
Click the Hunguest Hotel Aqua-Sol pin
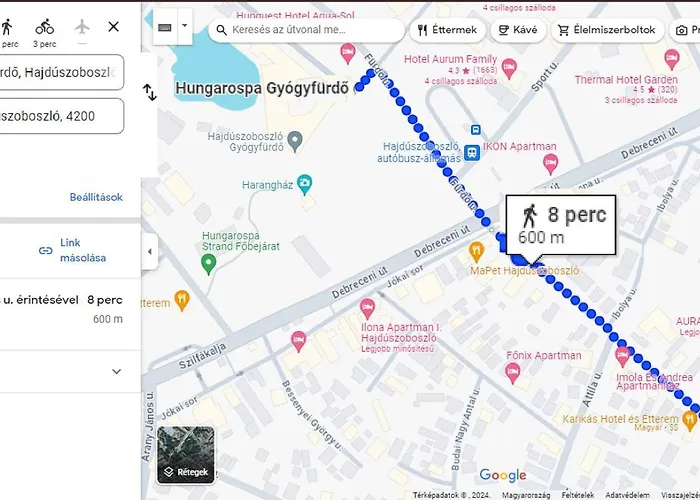point(348,54)
